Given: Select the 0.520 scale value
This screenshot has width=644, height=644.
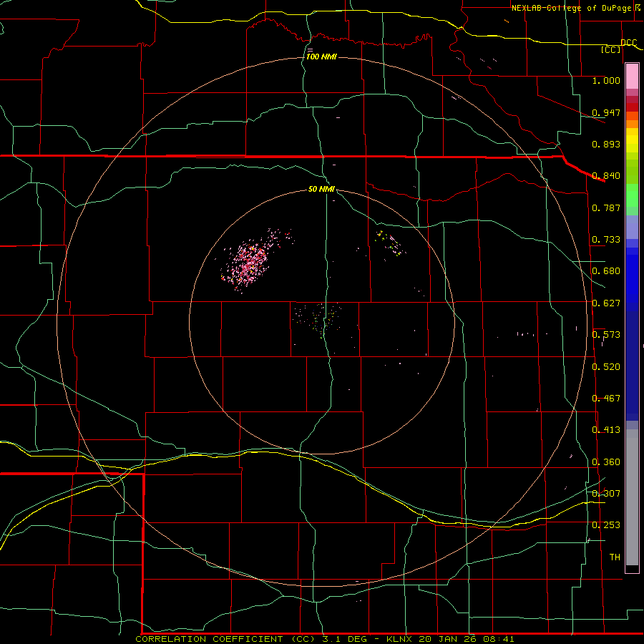Looking at the screenshot, I should point(606,367).
